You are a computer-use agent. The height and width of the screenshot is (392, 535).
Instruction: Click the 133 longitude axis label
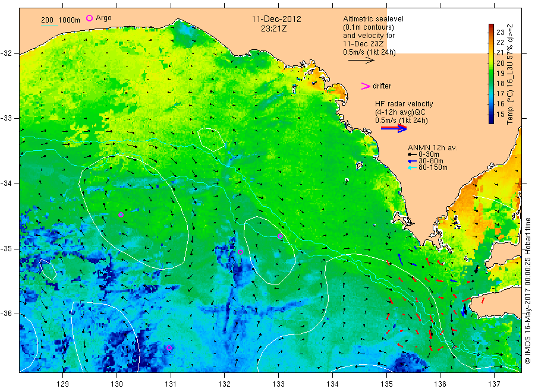click(x=278, y=384)
